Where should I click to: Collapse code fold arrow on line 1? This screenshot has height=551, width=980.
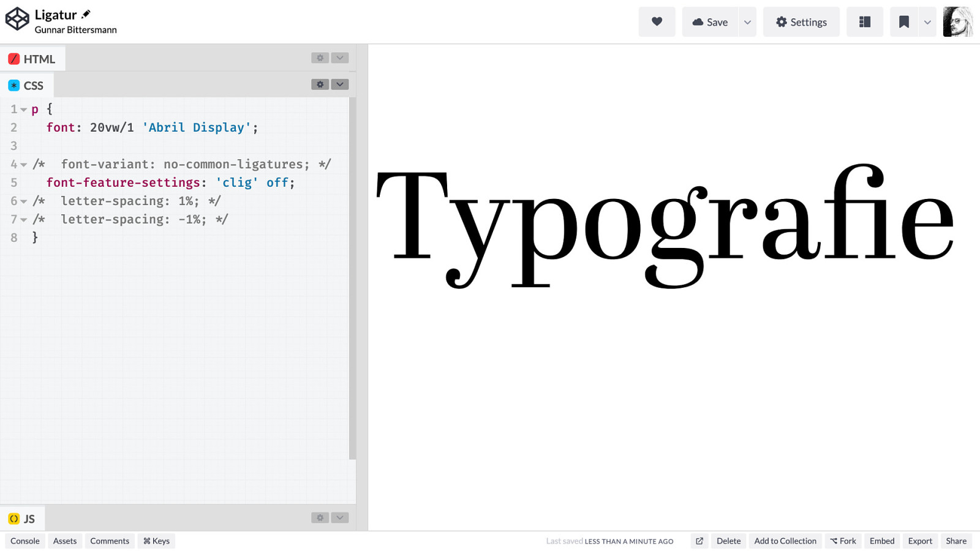pos(23,110)
